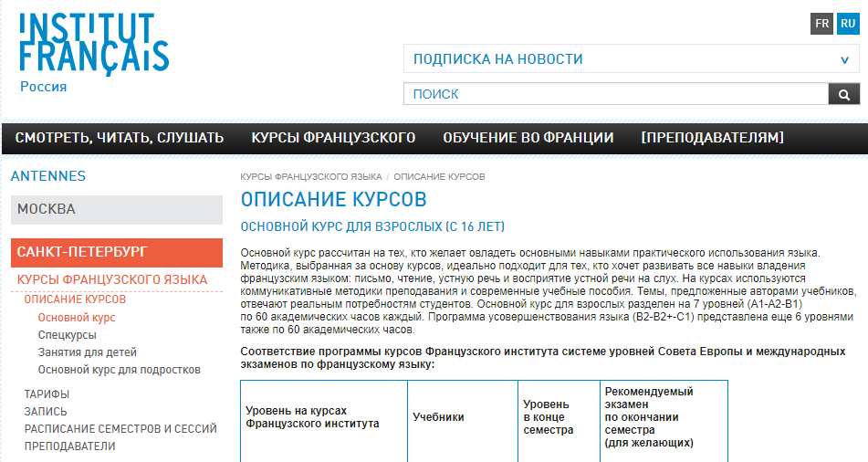868x462 pixels.
Task: Expand the ПОДПИСКА НА НОВОСТИ dropdown
Action: [x=631, y=58]
